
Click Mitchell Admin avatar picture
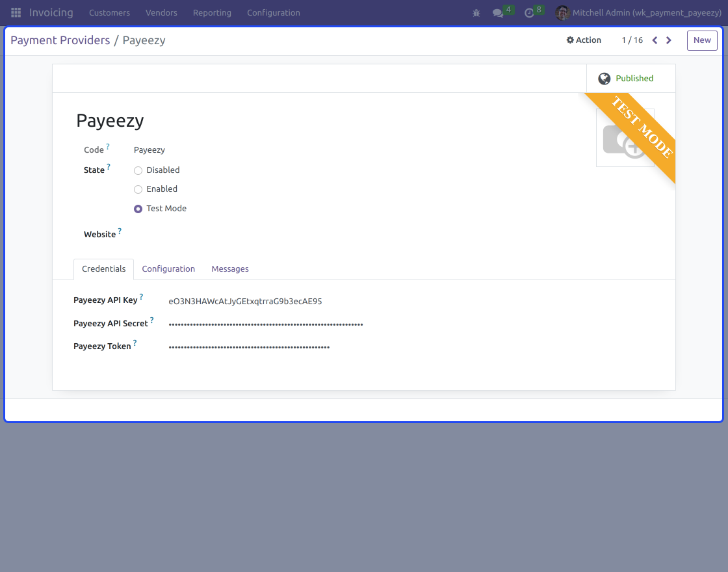[562, 12]
